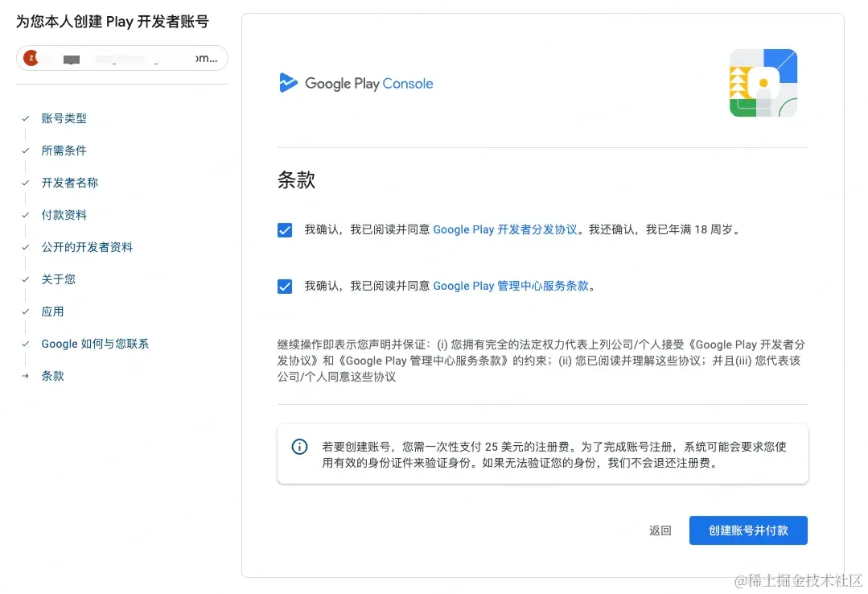Image resolution: width=868 pixels, height=594 pixels.
Task: Click the account email chip
Action: (121, 58)
